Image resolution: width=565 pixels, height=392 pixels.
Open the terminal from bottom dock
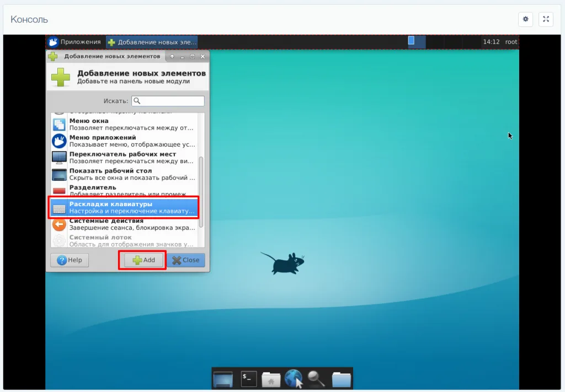tap(249, 379)
